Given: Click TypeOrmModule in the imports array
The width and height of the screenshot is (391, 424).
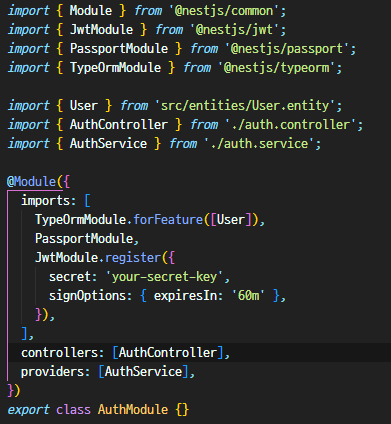Looking at the screenshot, I should click(x=80, y=220).
